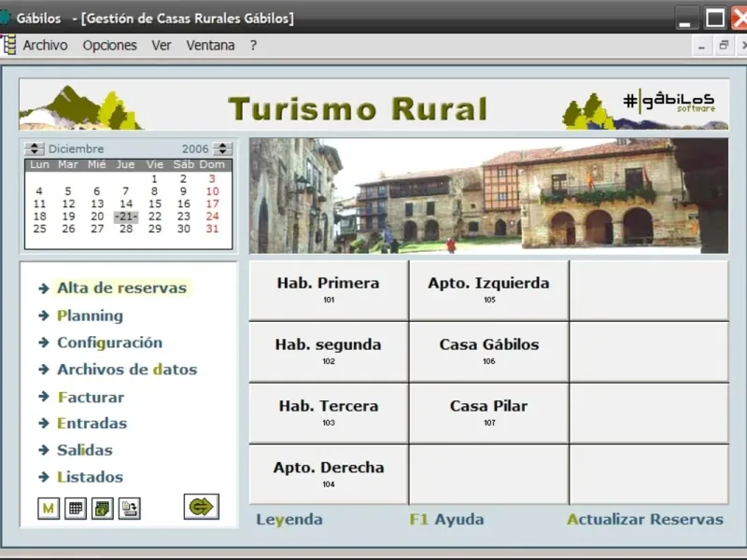747x560 pixels.
Task: Select Sunday 24 in the calendar
Action: pos(212,217)
